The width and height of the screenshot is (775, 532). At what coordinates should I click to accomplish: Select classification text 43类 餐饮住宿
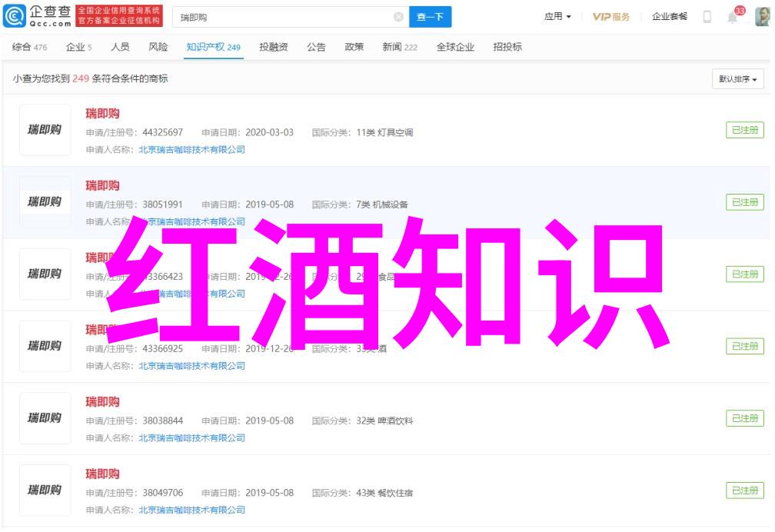pyautogui.click(x=384, y=494)
